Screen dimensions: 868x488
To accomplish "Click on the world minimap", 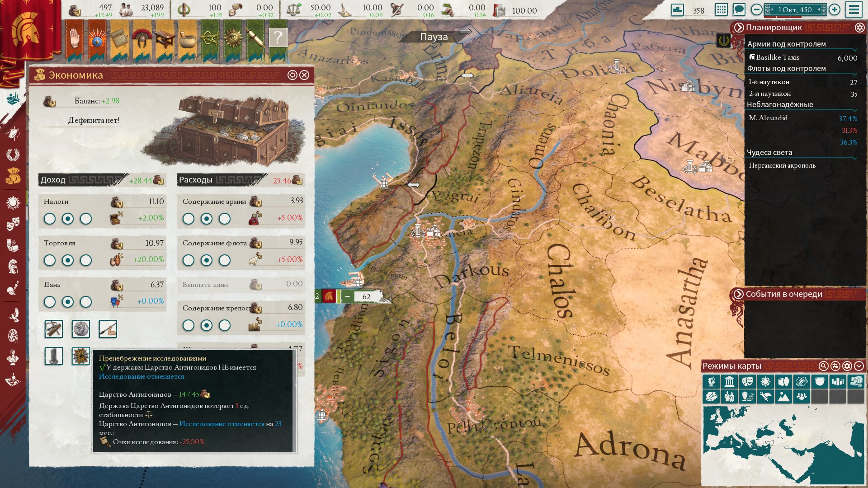I will 783,445.
